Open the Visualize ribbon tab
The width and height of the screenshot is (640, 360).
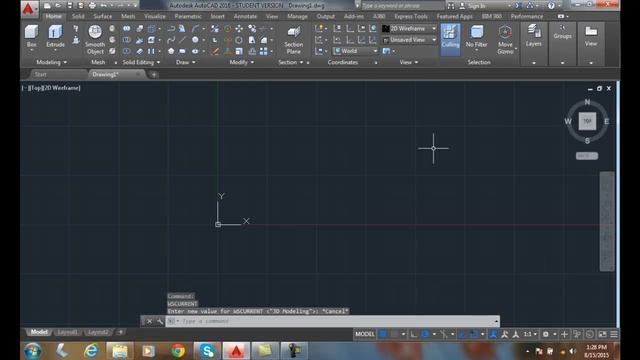point(155,16)
